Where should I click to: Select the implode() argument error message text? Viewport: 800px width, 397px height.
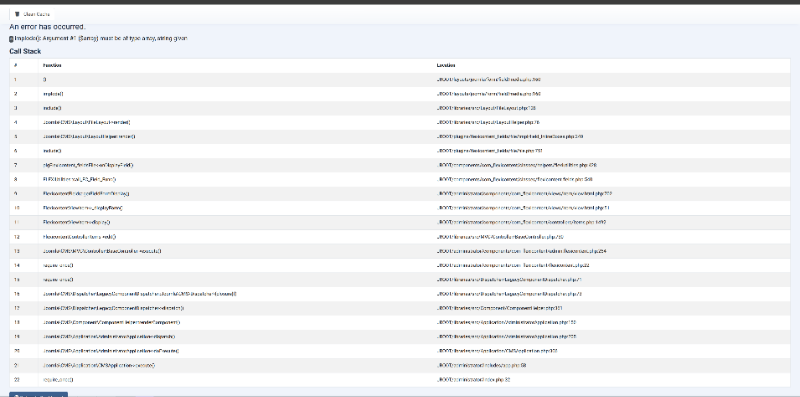101,38
